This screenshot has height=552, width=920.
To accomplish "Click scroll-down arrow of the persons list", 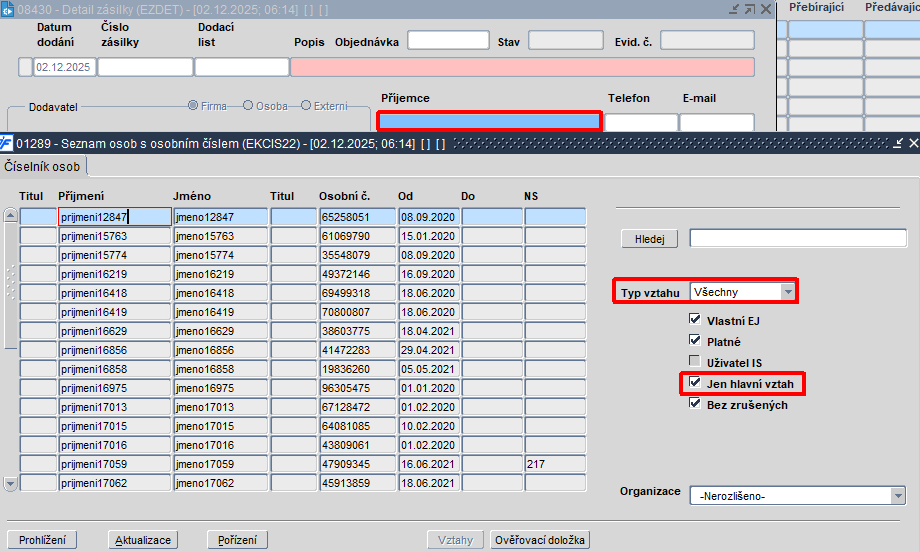I will point(11,484).
